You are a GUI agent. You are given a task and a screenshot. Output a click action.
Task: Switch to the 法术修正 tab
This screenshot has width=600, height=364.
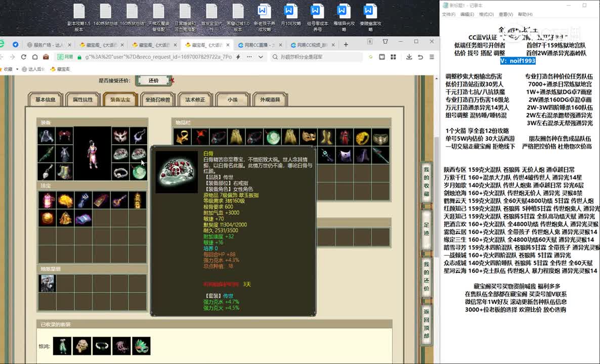(195, 100)
